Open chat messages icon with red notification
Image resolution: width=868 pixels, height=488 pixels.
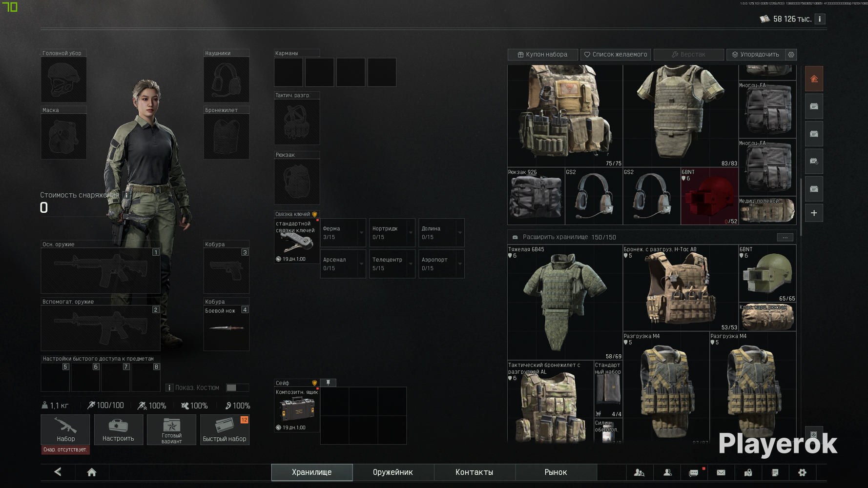[694, 472]
